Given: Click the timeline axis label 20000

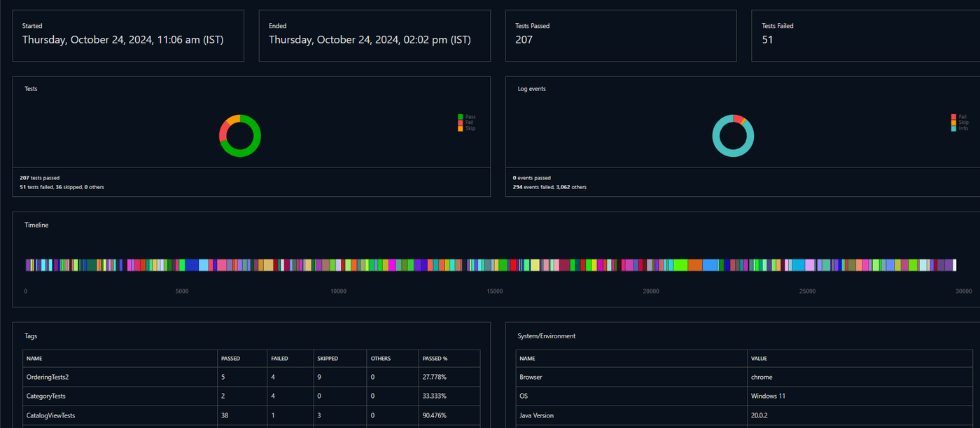Looking at the screenshot, I should (651, 291).
